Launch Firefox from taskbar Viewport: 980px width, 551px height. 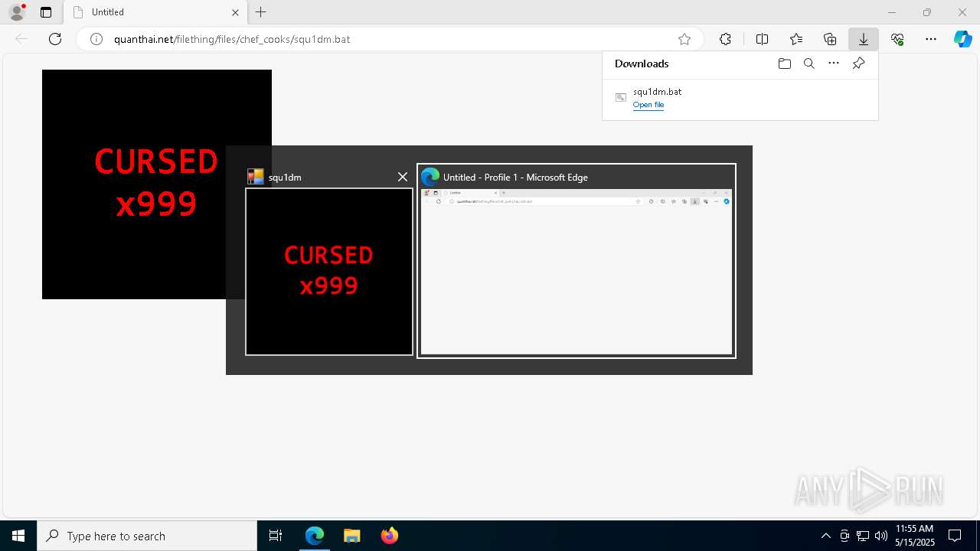389,536
